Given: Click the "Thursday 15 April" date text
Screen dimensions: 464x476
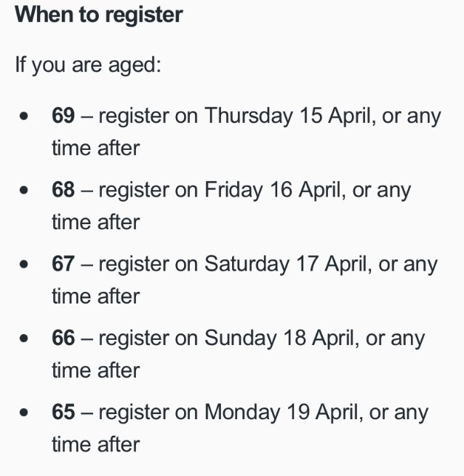Looking at the screenshot, I should tap(288, 116).
